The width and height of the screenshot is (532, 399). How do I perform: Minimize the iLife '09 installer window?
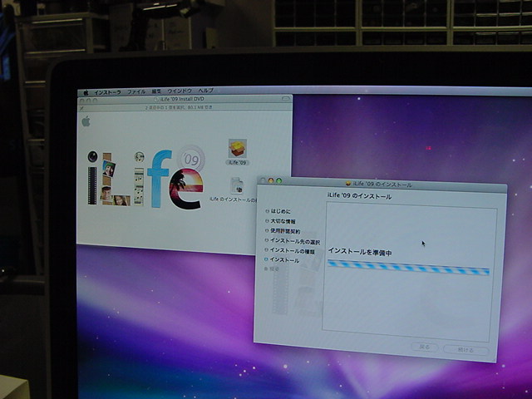271,180
